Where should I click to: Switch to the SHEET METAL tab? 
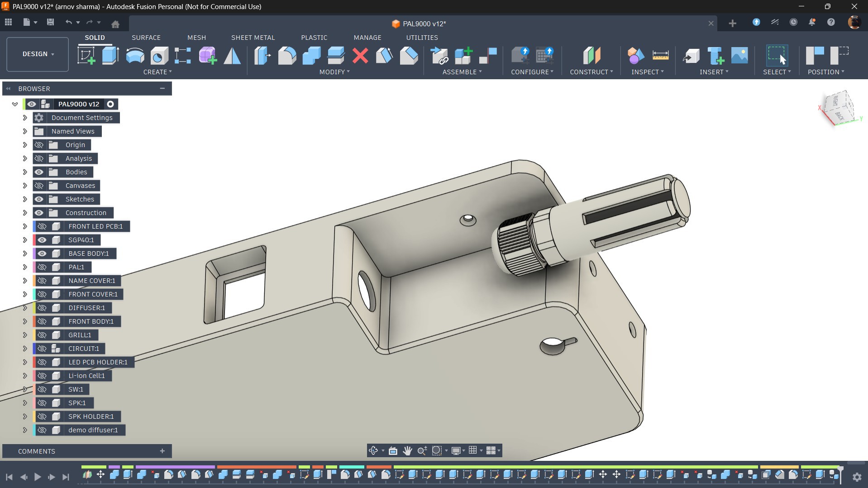click(x=253, y=38)
